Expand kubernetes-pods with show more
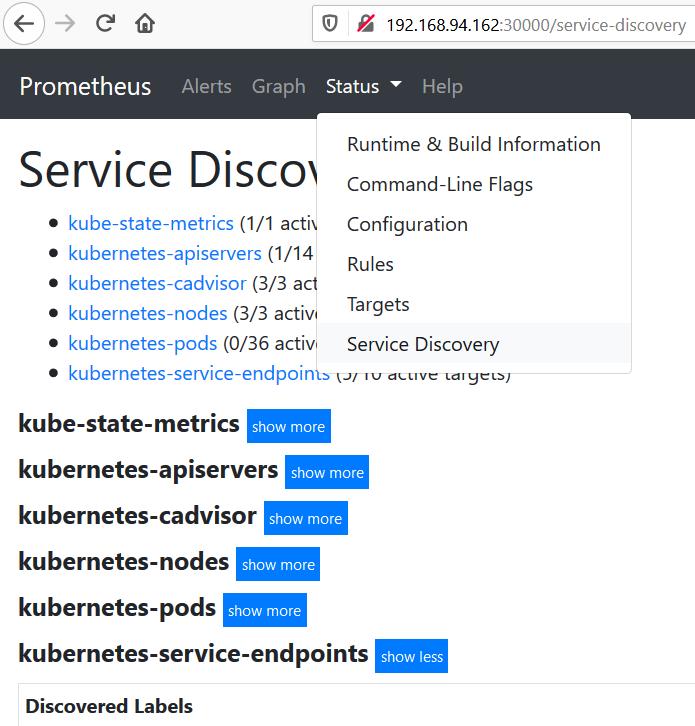Viewport: 695px width, 726px height. [x=264, y=610]
